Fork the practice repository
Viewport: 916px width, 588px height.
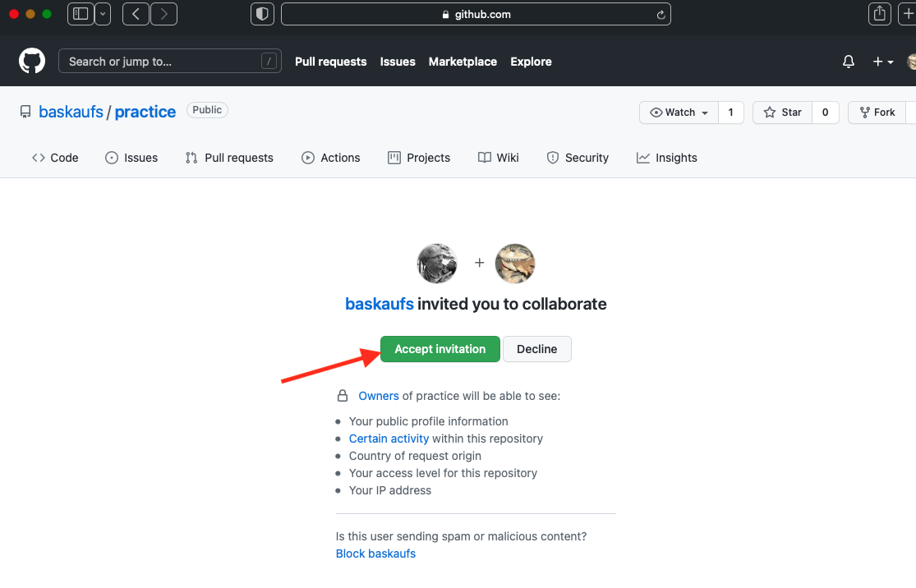[x=877, y=113]
